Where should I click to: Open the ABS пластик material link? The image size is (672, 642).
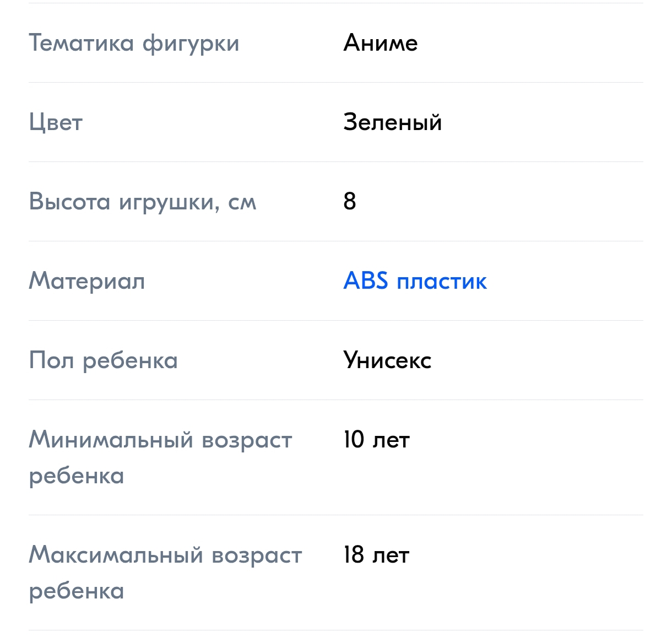415,281
